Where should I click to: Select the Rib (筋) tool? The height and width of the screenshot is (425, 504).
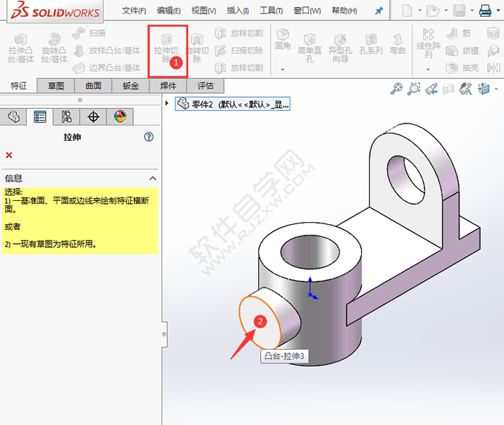(x=458, y=33)
